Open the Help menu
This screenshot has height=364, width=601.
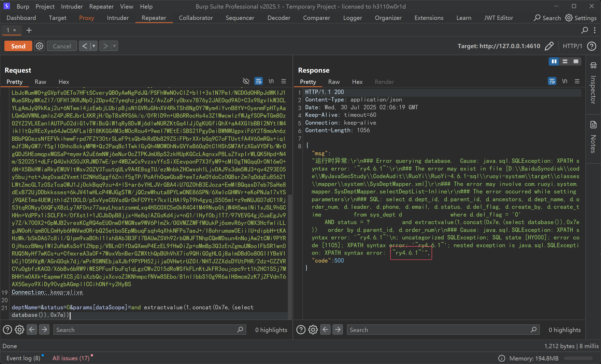coord(146,6)
